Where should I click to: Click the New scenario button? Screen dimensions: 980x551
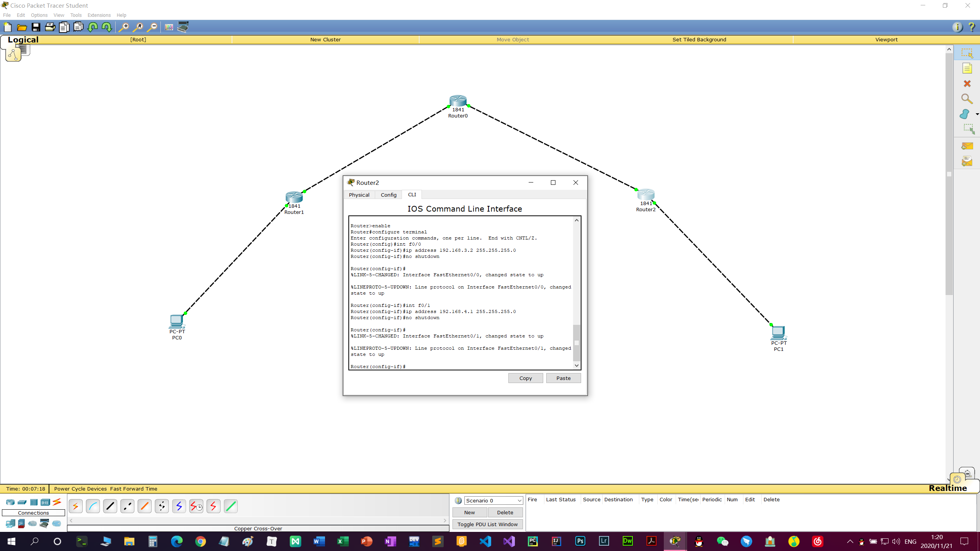coord(470,512)
